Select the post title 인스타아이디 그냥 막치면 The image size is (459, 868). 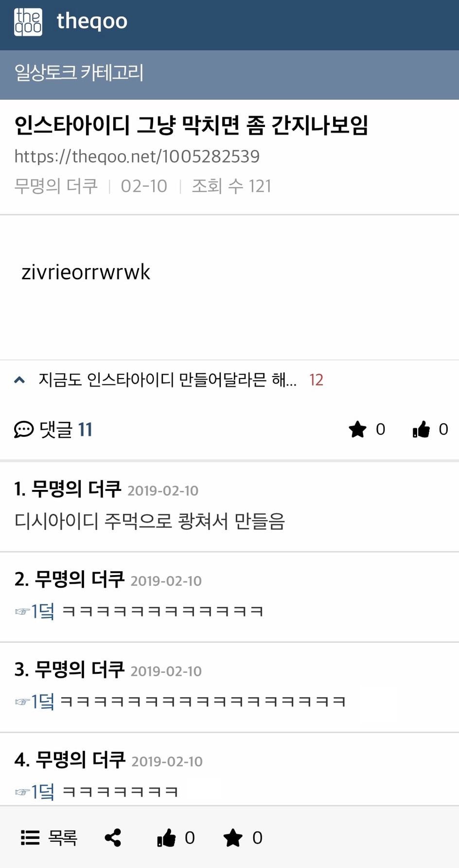[191, 125]
